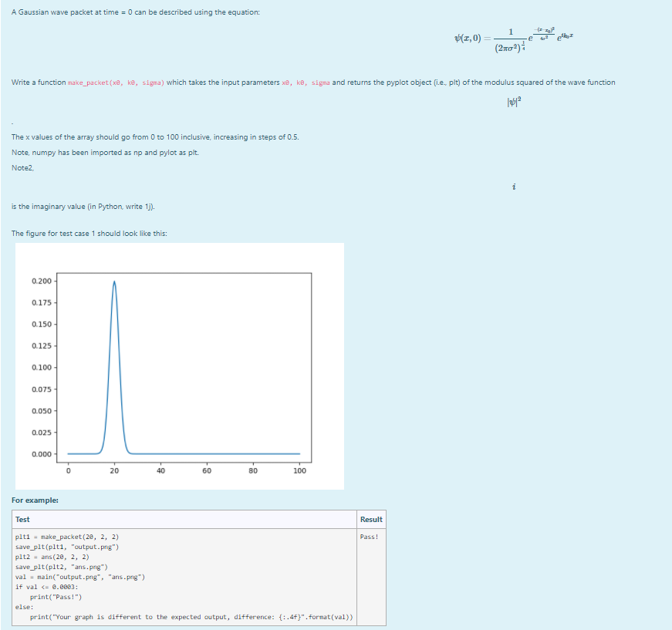Screen dimensions: 672x630
Task: Select the code line plt1 = make_packet(20, 2, 2)
Action: (66, 536)
